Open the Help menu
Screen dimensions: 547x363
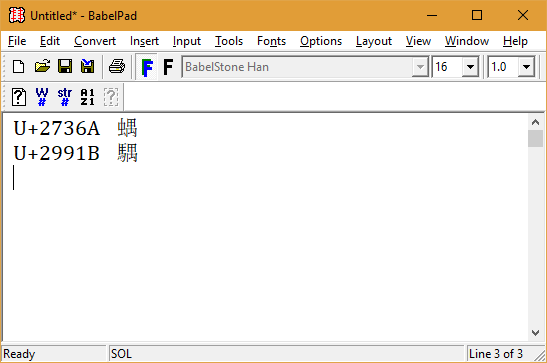pyautogui.click(x=515, y=41)
